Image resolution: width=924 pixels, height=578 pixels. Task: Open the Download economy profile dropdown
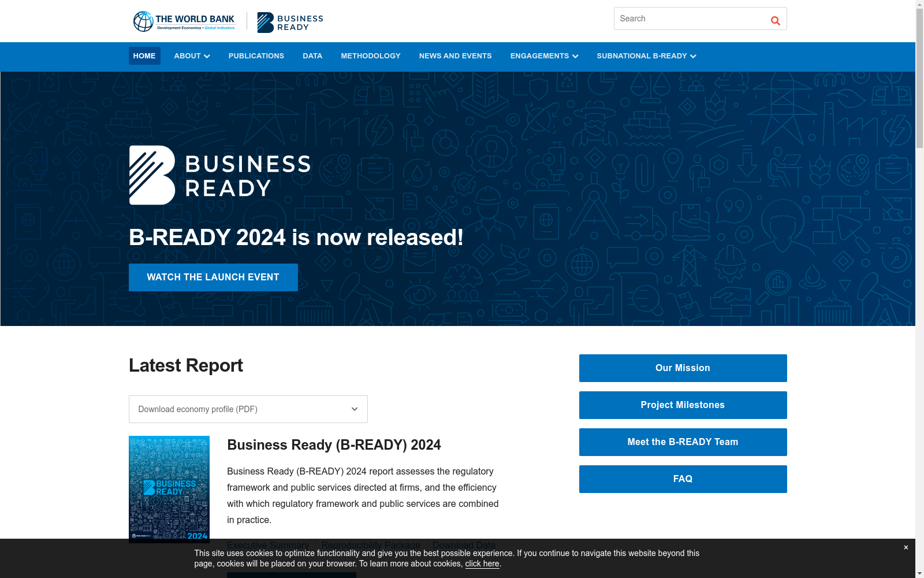pos(248,409)
